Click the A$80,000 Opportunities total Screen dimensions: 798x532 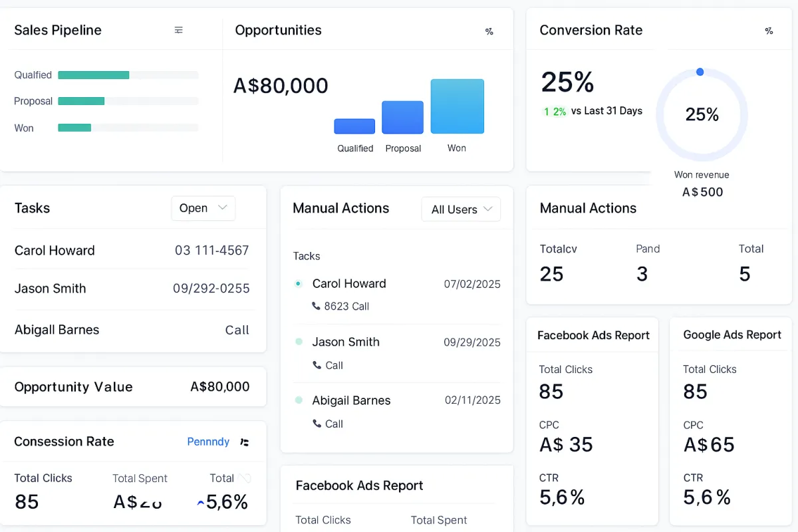tap(281, 86)
